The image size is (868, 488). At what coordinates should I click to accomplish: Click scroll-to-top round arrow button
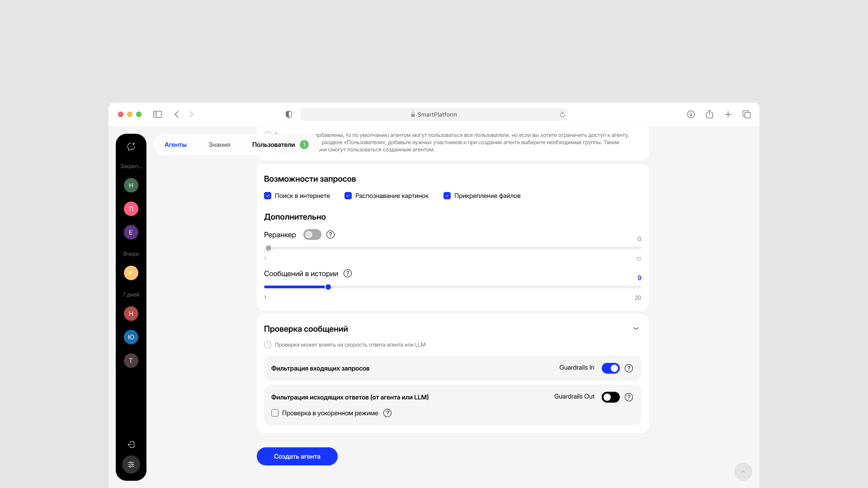tap(743, 472)
